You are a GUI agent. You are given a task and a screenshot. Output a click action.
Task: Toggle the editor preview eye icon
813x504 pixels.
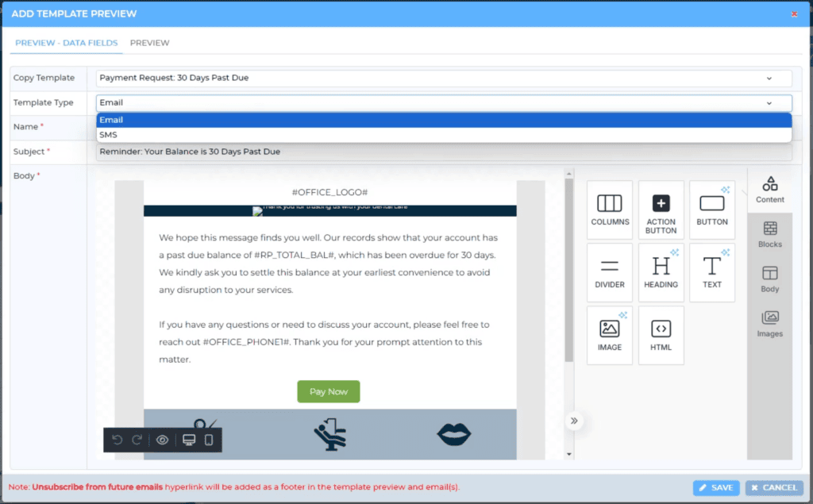point(163,440)
